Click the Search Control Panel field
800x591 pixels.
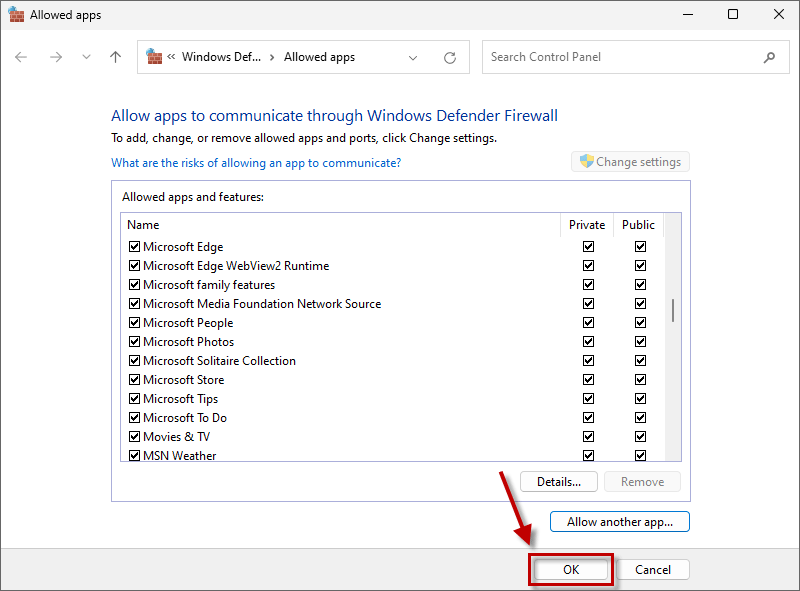pyautogui.click(x=635, y=57)
